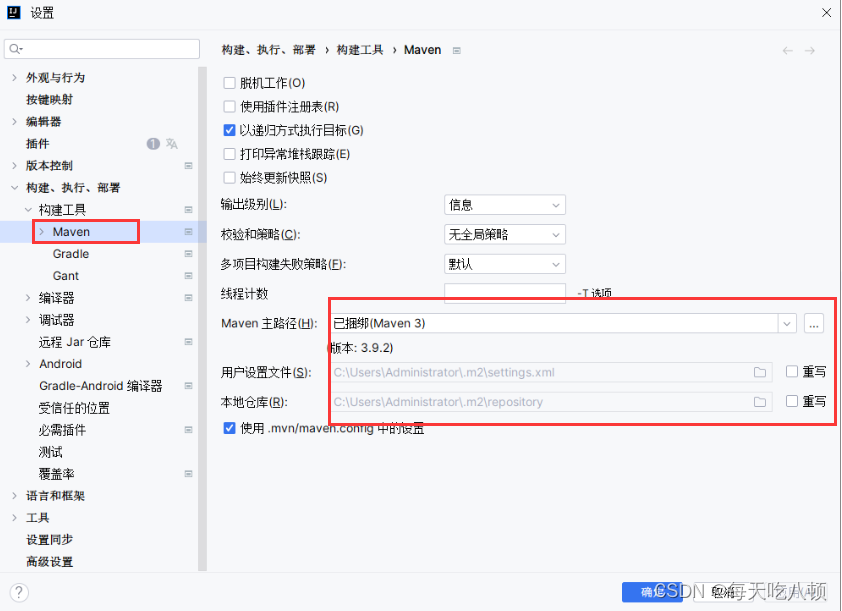The height and width of the screenshot is (611, 842).
Task: Click the project-level marker icon beside 远程 Jar 仓库
Action: coord(188,341)
